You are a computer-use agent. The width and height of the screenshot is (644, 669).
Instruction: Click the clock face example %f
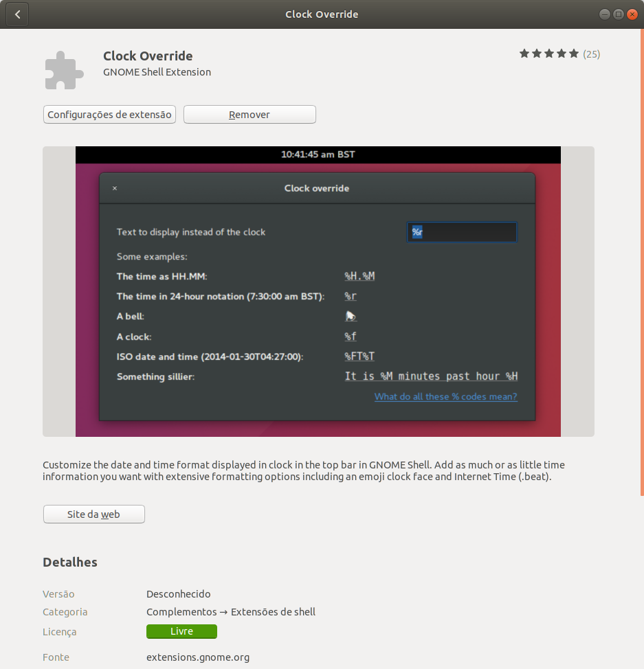(x=349, y=336)
